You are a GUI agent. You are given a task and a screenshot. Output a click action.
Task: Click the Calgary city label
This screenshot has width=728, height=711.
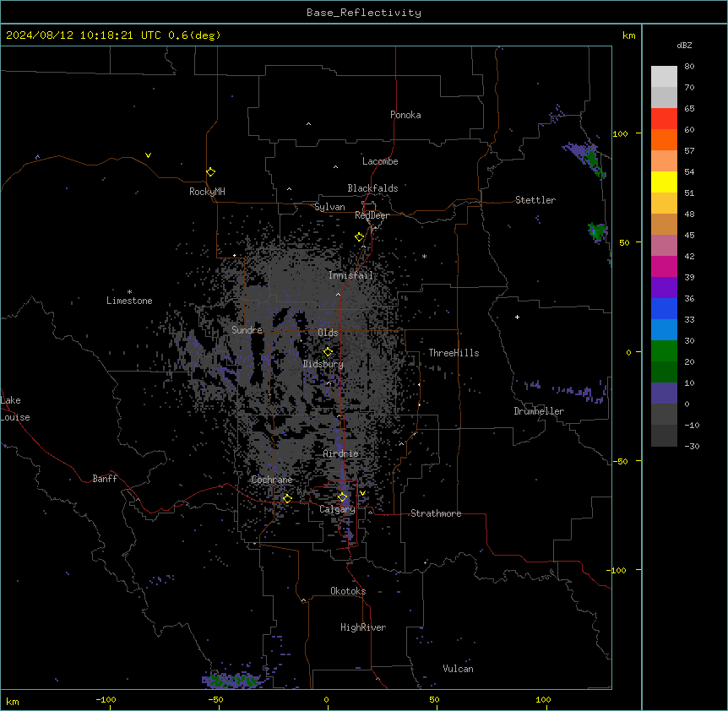coord(338,509)
